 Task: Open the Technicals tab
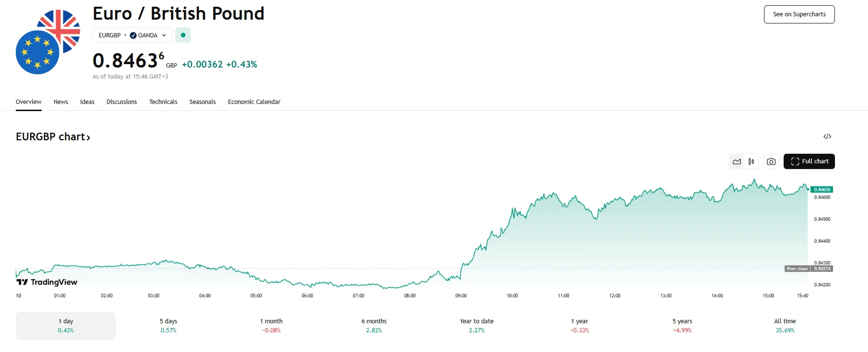click(x=163, y=102)
